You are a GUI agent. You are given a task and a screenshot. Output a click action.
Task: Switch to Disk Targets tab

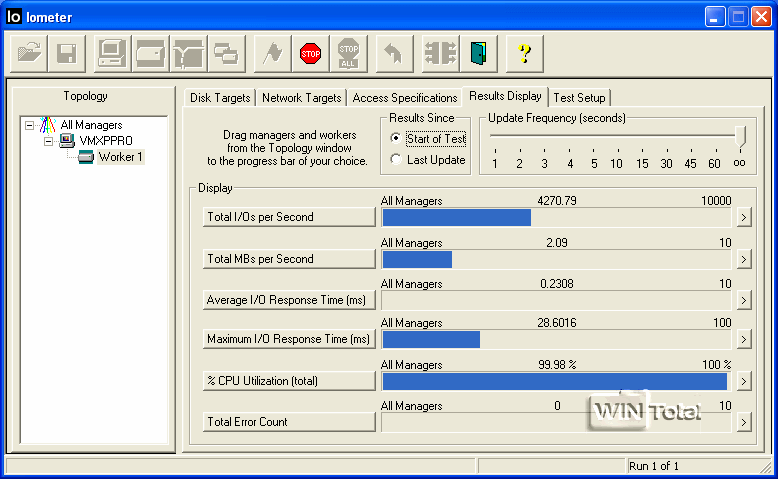click(x=220, y=98)
